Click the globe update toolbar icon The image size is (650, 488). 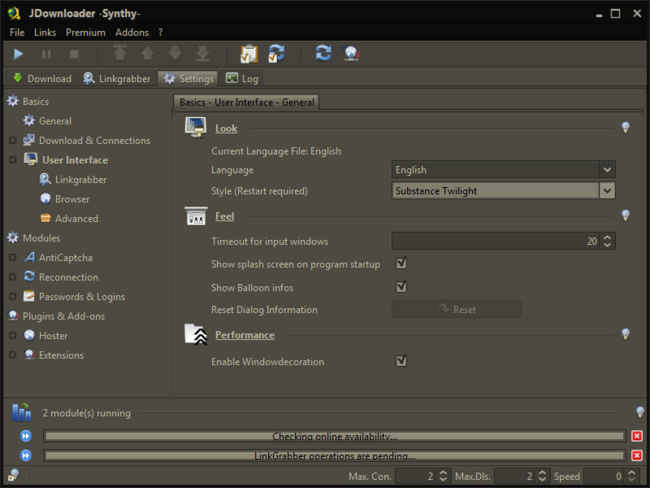pos(351,53)
